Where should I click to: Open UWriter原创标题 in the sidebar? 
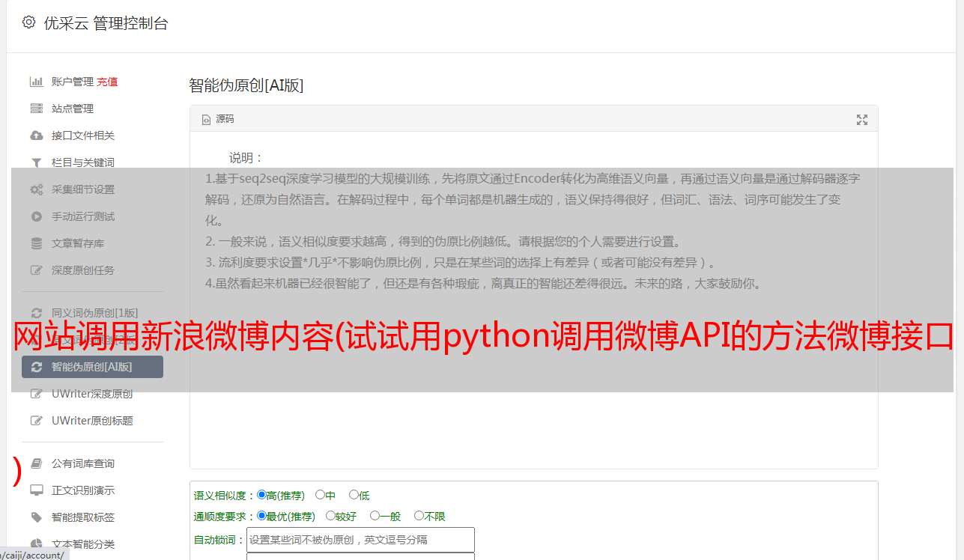point(92,421)
